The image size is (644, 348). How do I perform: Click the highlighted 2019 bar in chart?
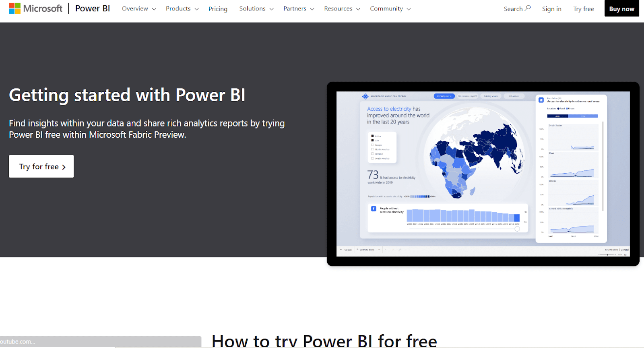pyautogui.click(x=517, y=218)
